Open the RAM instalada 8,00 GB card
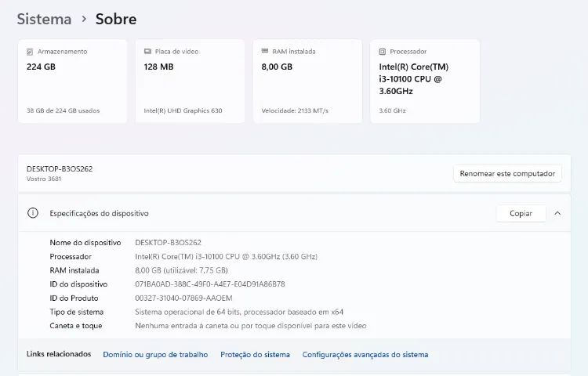Viewport: 588px width, 376px height. pos(307,81)
